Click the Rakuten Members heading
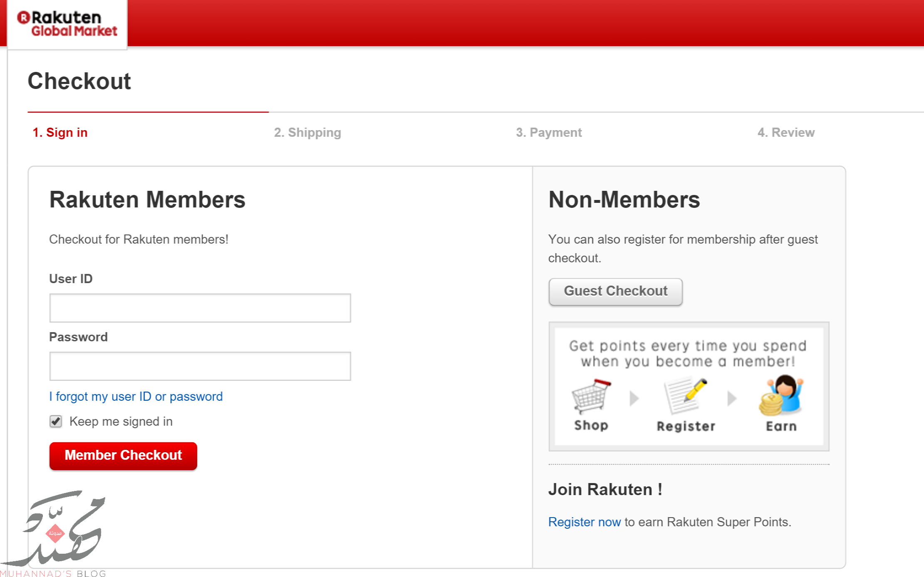The image size is (924, 577). (x=147, y=200)
